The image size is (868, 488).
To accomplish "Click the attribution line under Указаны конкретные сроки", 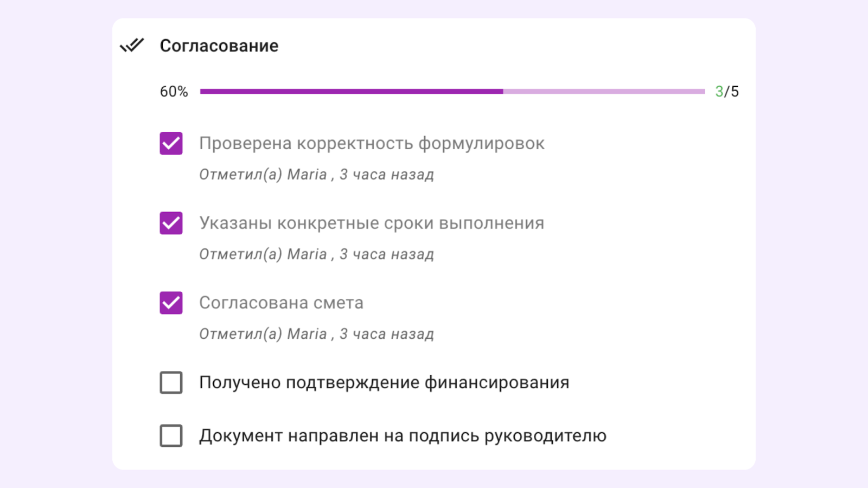I will click(x=316, y=254).
